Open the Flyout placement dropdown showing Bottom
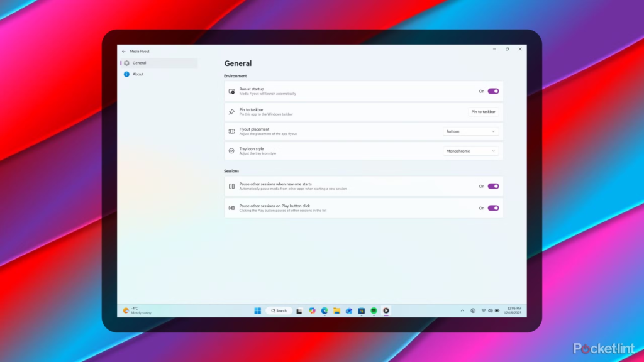 point(470,131)
